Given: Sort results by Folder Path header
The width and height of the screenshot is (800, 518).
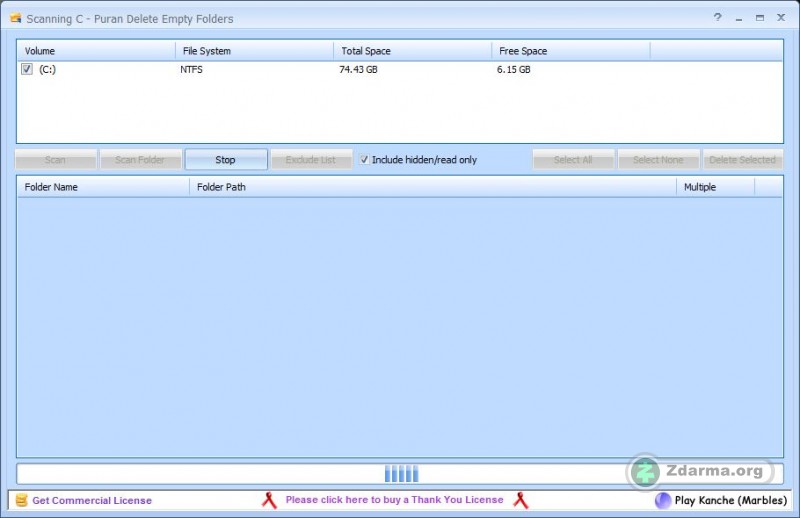Looking at the screenshot, I should (x=433, y=187).
